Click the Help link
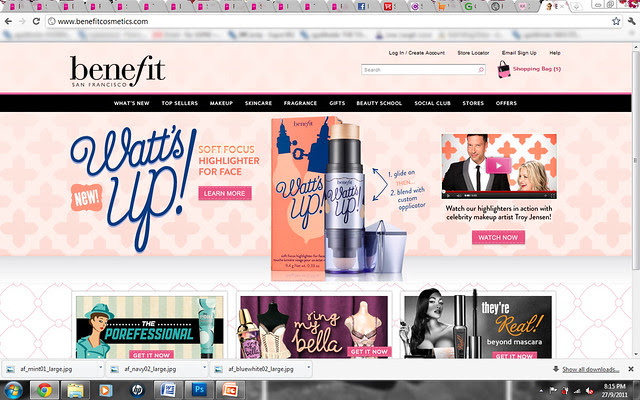The height and width of the screenshot is (400, 640). (x=555, y=53)
